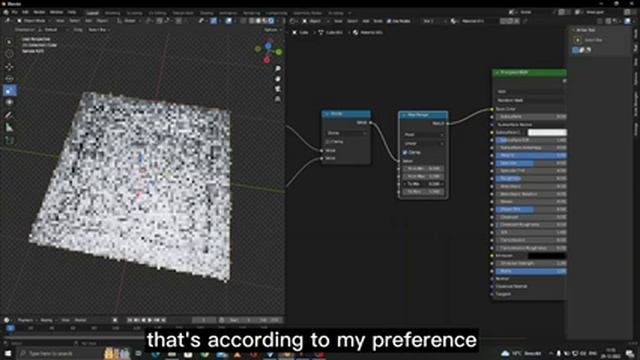640x360 pixels.
Task: Open Principled BSDF GGX distribution dropdown
Action: [x=531, y=91]
